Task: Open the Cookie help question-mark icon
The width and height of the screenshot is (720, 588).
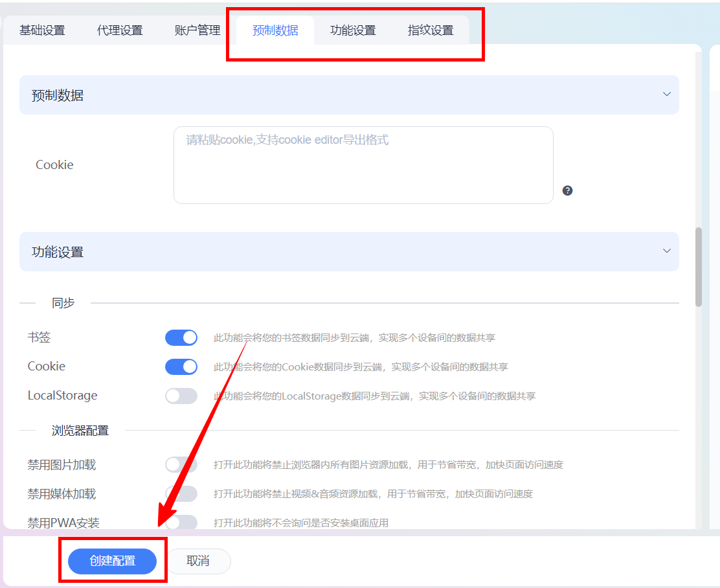Action: pos(568,190)
